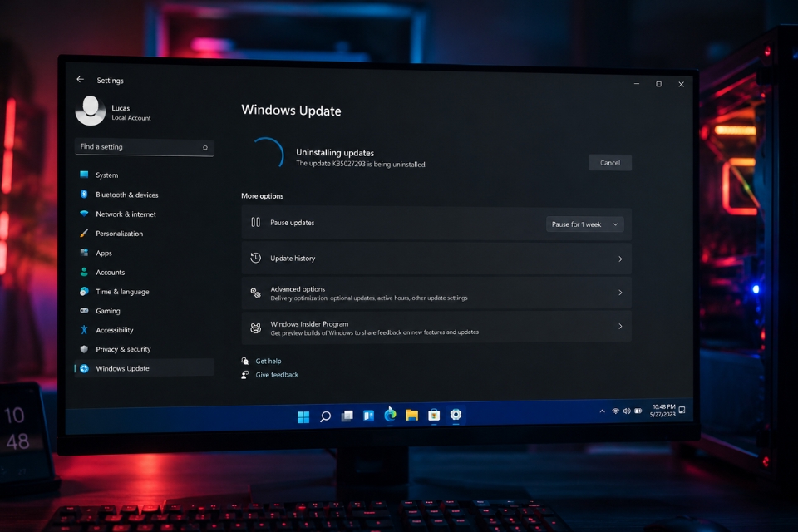This screenshot has width=798, height=532.
Task: Click the Find a setting search box
Action: click(144, 147)
